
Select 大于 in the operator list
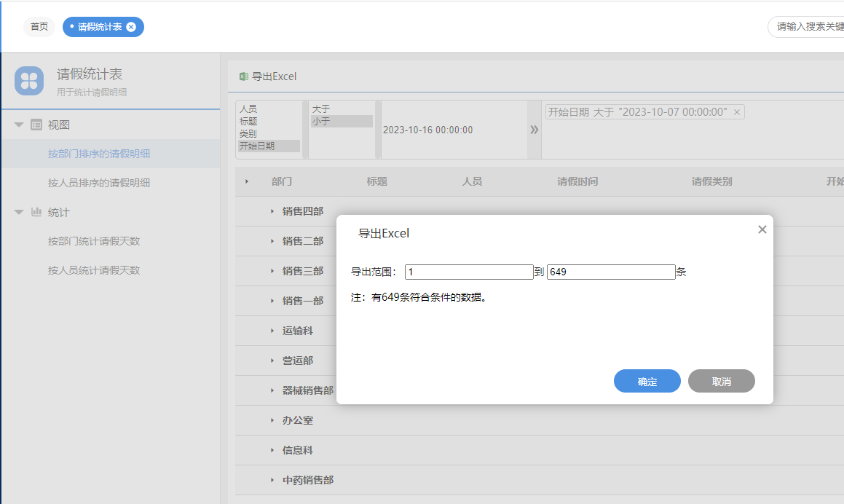tap(321, 109)
